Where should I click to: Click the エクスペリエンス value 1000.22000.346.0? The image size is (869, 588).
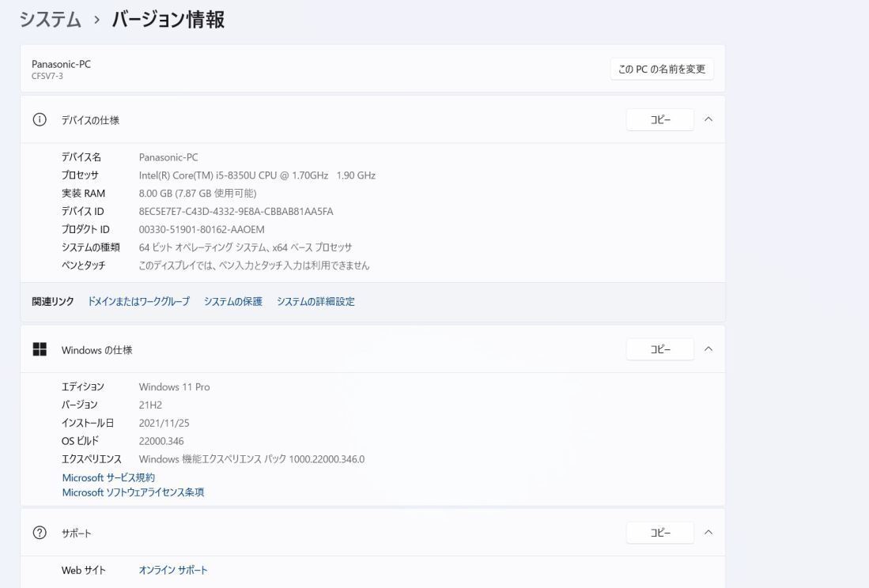point(251,459)
